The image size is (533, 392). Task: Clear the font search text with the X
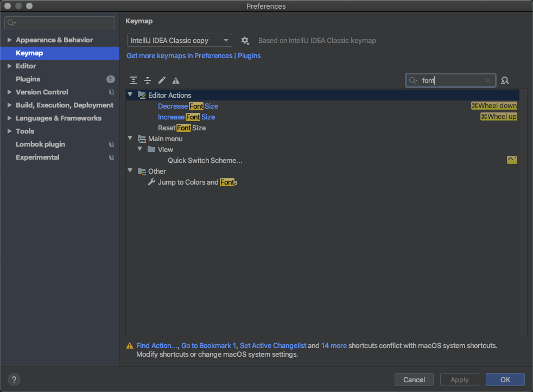488,80
